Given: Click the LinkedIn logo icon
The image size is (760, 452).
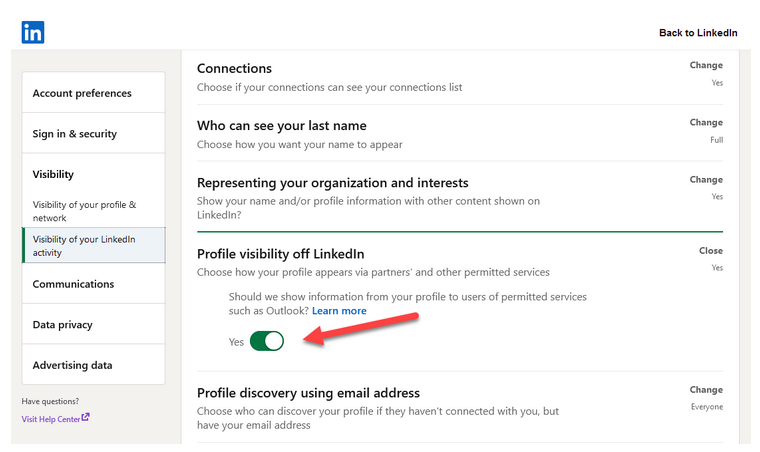Looking at the screenshot, I should click(33, 32).
